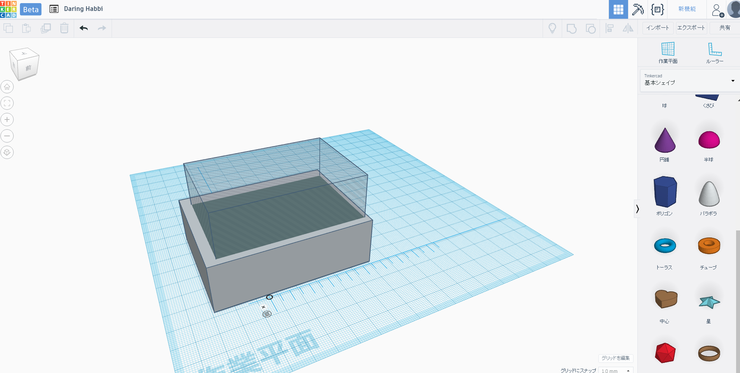Pick the purple cone shape
Screen dimensions: 740x373
pos(664,140)
